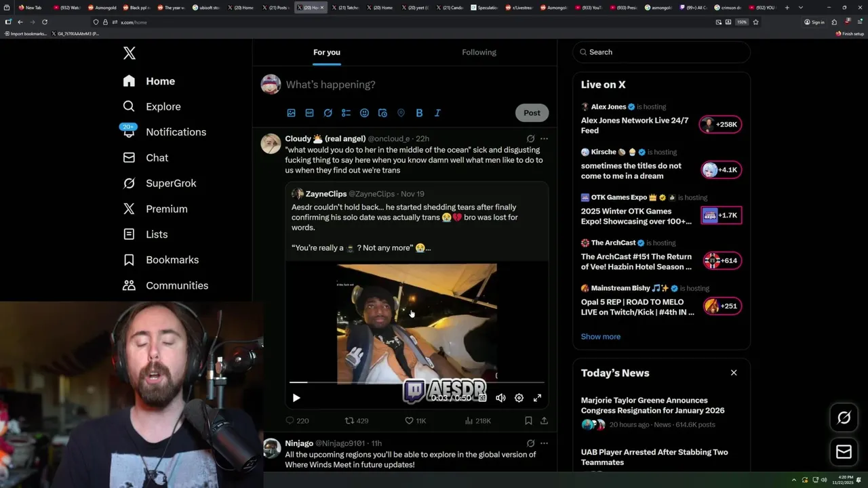Open video settings gear

(x=519, y=398)
